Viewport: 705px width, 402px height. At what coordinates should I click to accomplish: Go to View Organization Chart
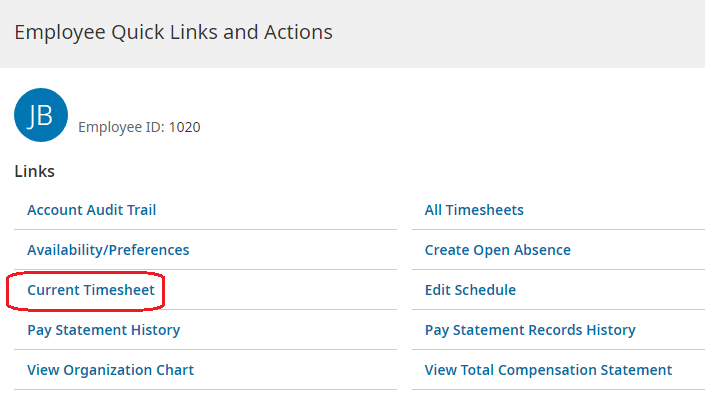(111, 370)
